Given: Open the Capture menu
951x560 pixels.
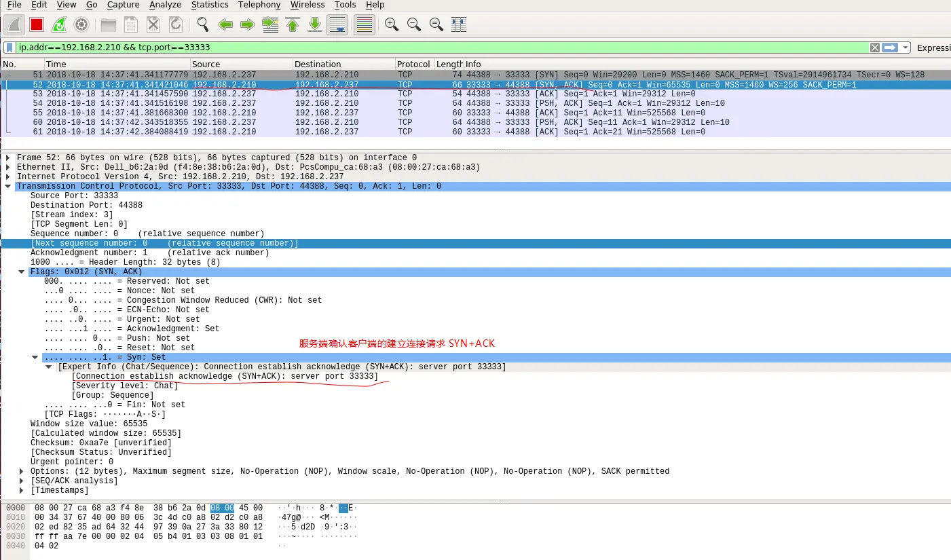Looking at the screenshot, I should 123,5.
